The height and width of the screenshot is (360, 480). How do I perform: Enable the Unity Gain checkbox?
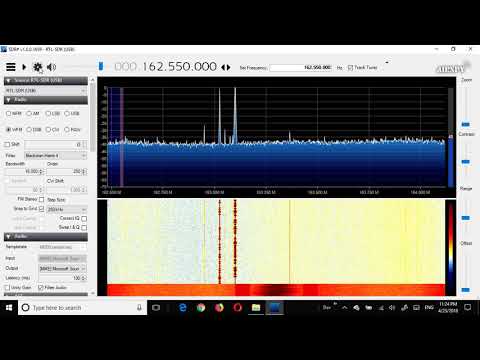pos(7,287)
